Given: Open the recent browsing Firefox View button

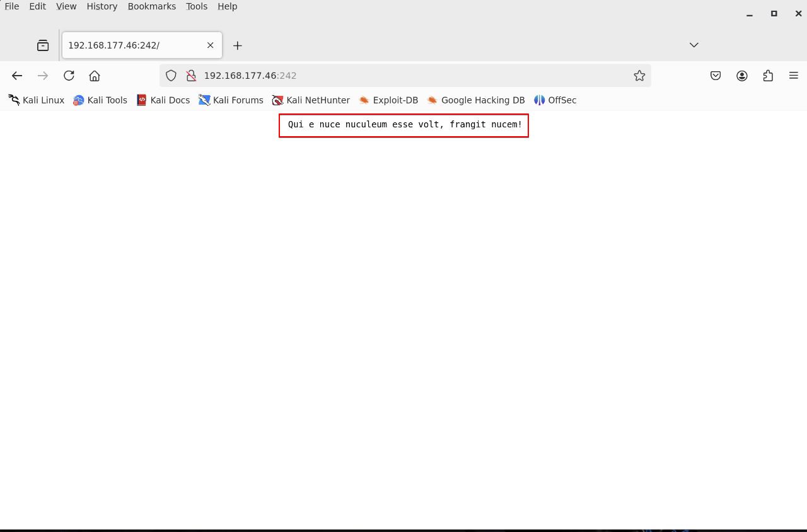Looking at the screenshot, I should (43, 45).
